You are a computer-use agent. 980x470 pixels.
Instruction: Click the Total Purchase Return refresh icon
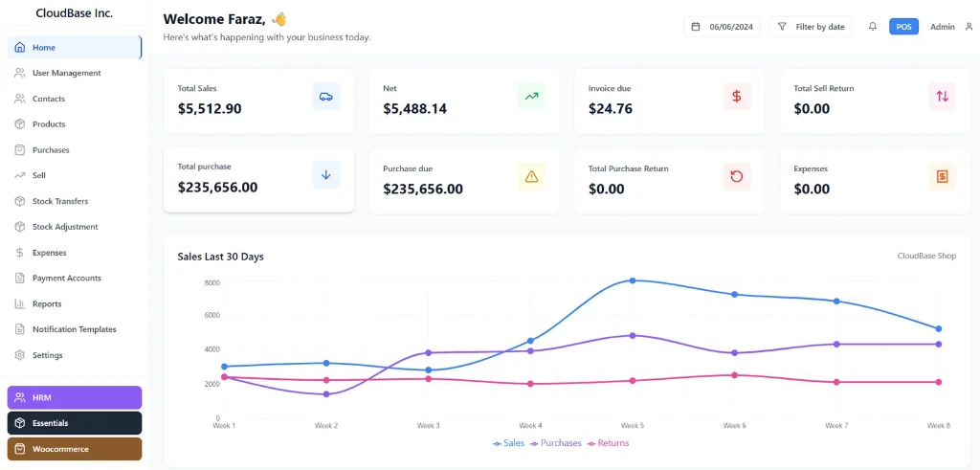coord(737,177)
